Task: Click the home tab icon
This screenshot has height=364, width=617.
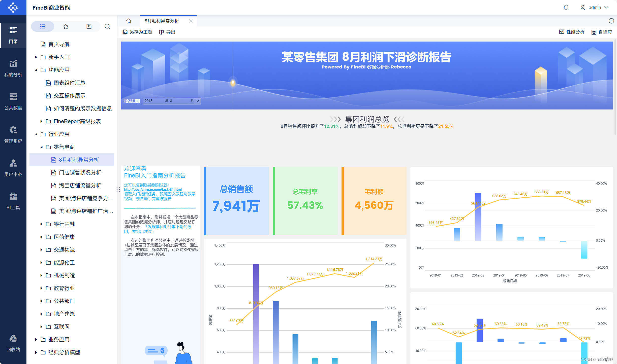Action: [129, 21]
